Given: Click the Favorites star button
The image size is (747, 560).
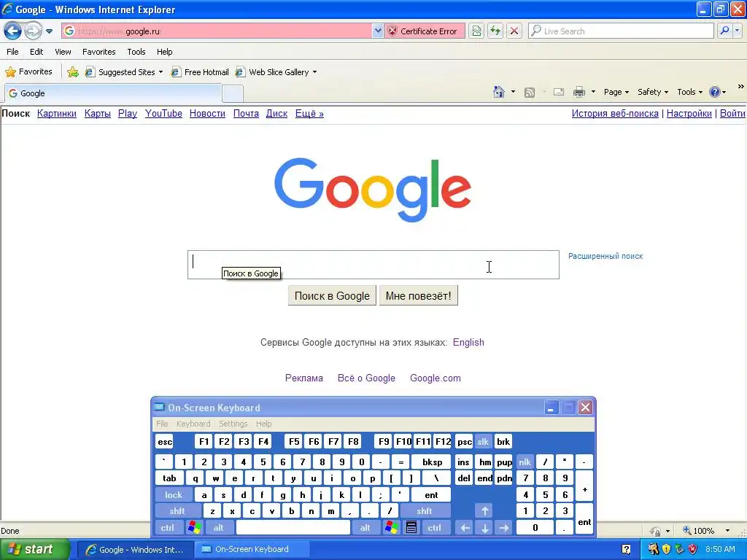Looking at the screenshot, I should 28,72.
